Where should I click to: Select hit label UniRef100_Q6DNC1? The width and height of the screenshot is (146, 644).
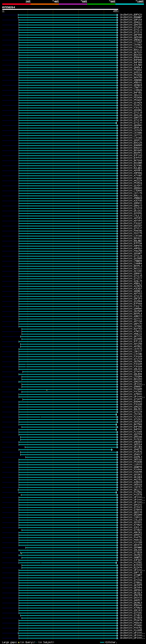tap(131, 291)
